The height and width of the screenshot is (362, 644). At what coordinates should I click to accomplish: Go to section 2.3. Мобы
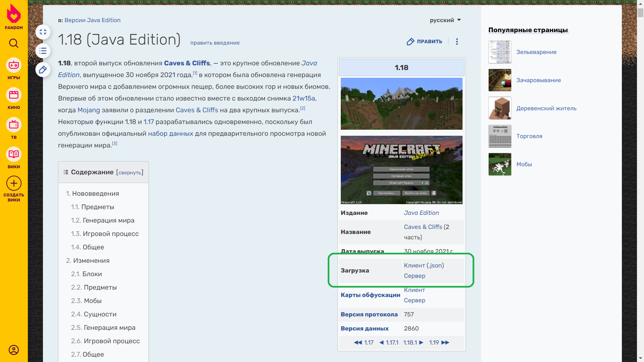(x=86, y=301)
